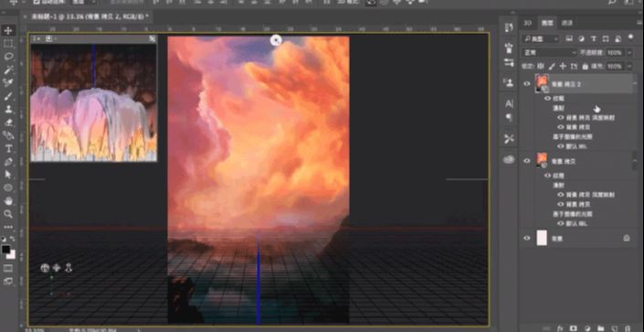The height and width of the screenshot is (332, 644).
Task: Toggle the auto-select checkbox in options bar
Action: pyautogui.click(x=37, y=2)
